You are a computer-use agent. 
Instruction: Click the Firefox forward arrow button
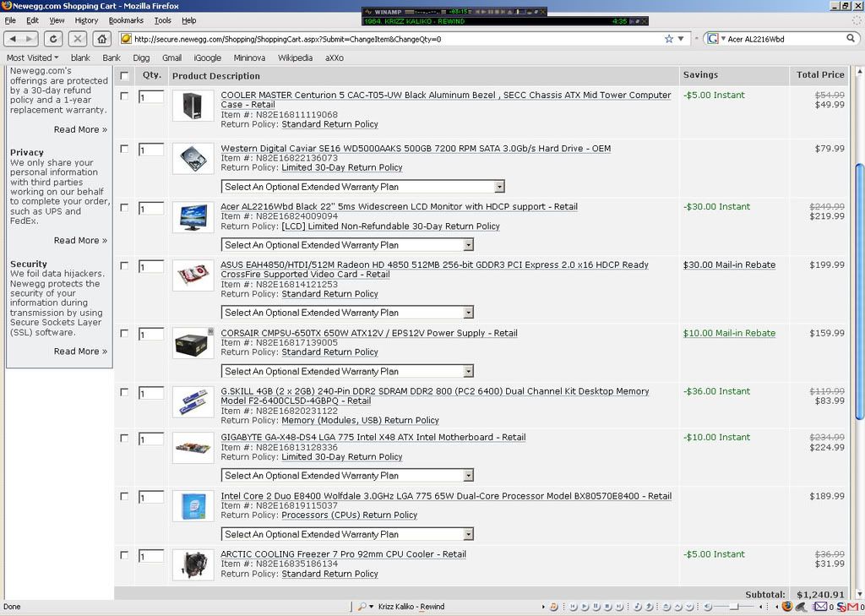(x=30, y=39)
